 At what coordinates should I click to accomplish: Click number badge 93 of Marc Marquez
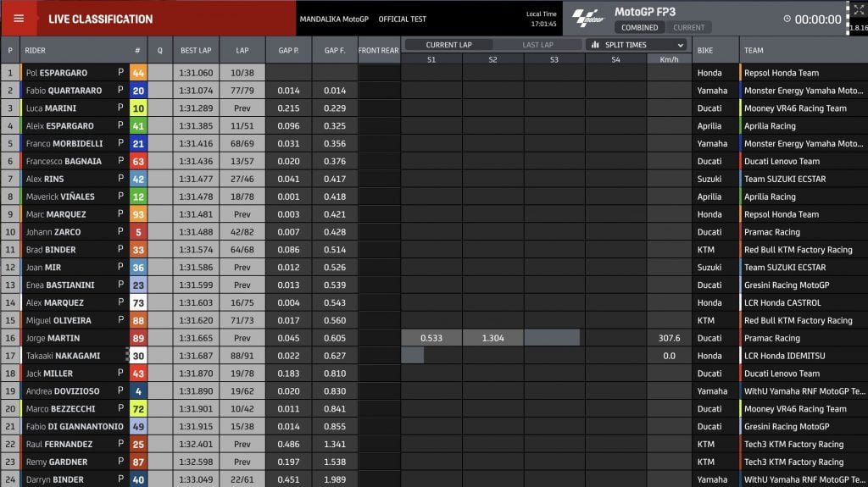(x=138, y=214)
